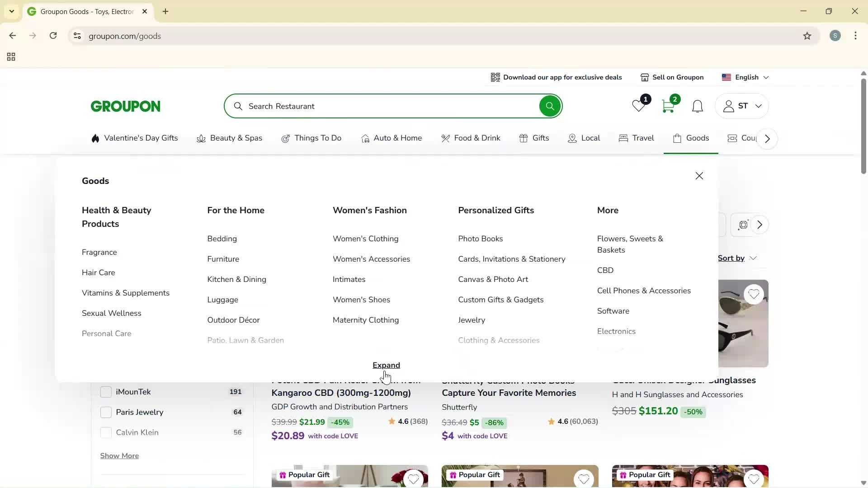Open the shopping cart with 2 items
The height and width of the screenshot is (488, 868).
pos(668,106)
